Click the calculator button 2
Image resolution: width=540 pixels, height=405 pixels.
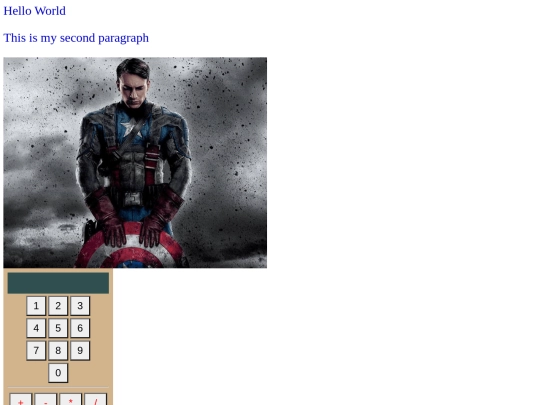58,306
